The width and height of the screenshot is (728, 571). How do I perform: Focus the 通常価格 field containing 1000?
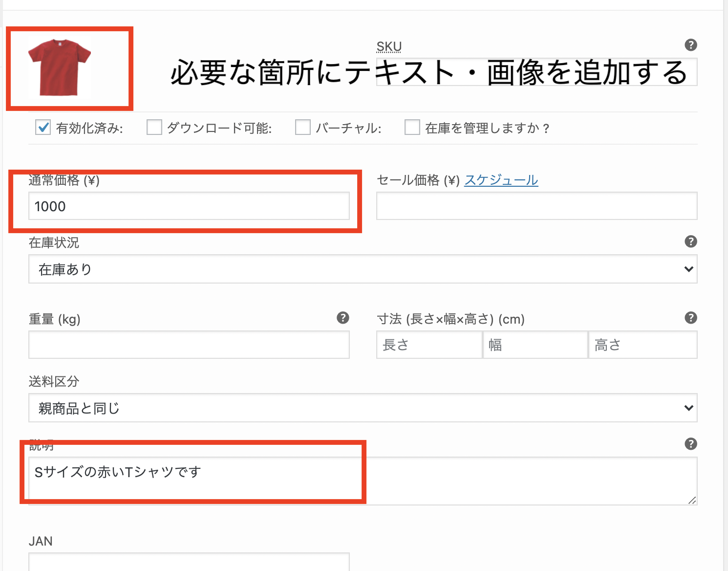[x=189, y=206]
